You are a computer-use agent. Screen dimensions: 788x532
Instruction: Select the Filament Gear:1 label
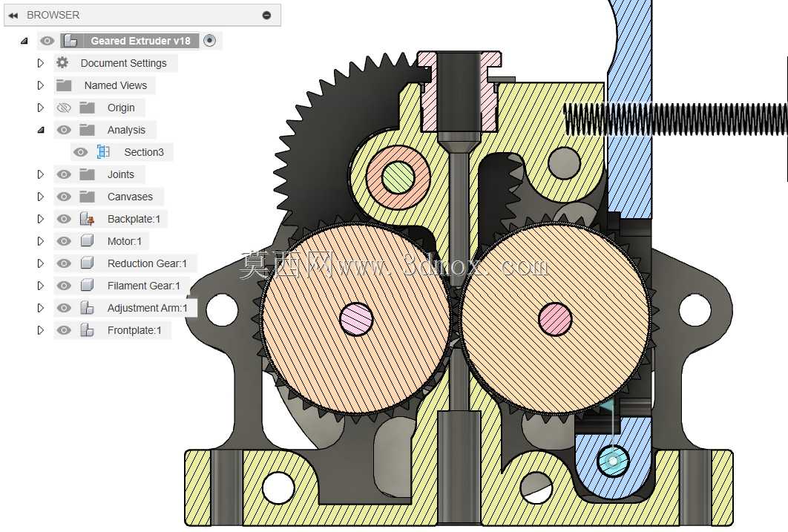(144, 286)
